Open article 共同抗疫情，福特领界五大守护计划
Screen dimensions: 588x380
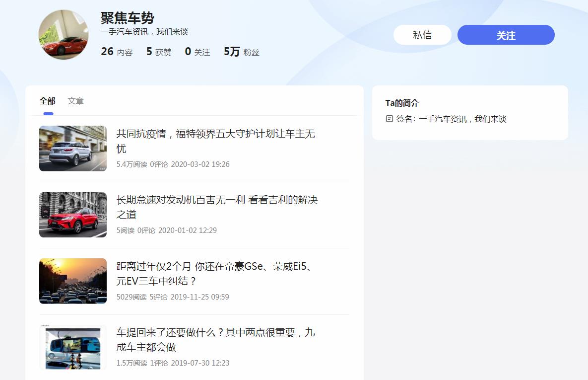[216, 141]
